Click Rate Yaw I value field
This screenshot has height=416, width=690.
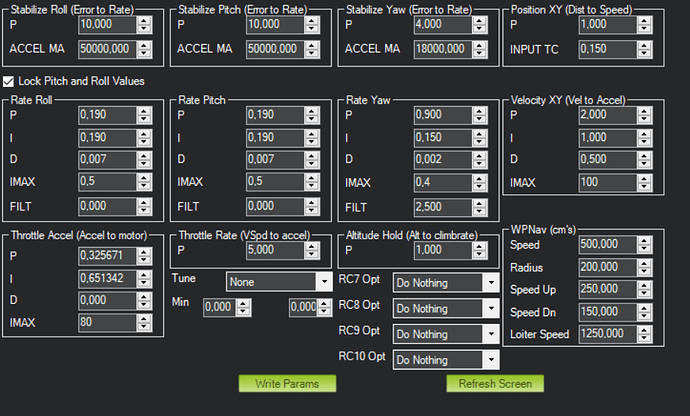coord(443,138)
